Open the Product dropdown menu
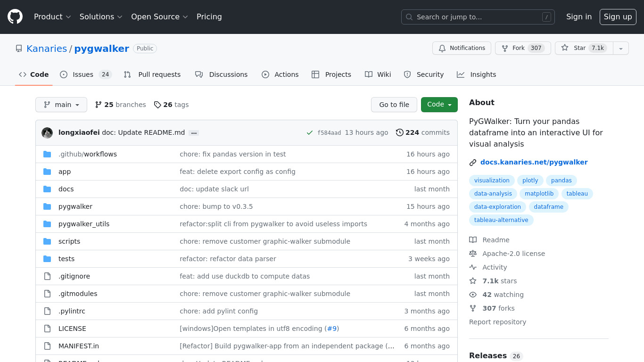 (x=52, y=17)
